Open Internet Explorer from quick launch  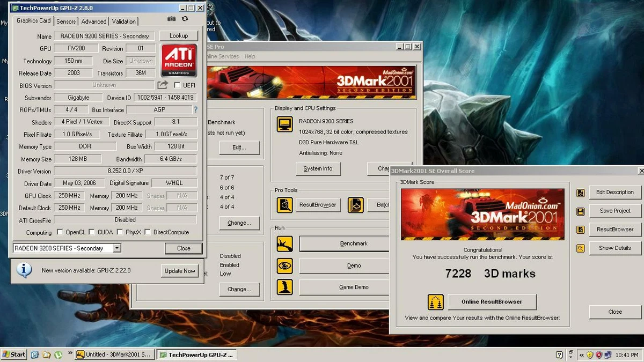point(35,354)
